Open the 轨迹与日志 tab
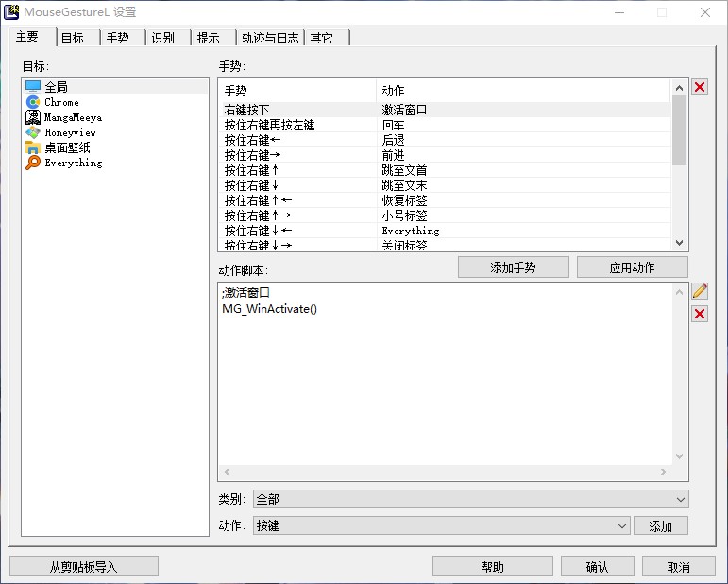 tap(270, 38)
